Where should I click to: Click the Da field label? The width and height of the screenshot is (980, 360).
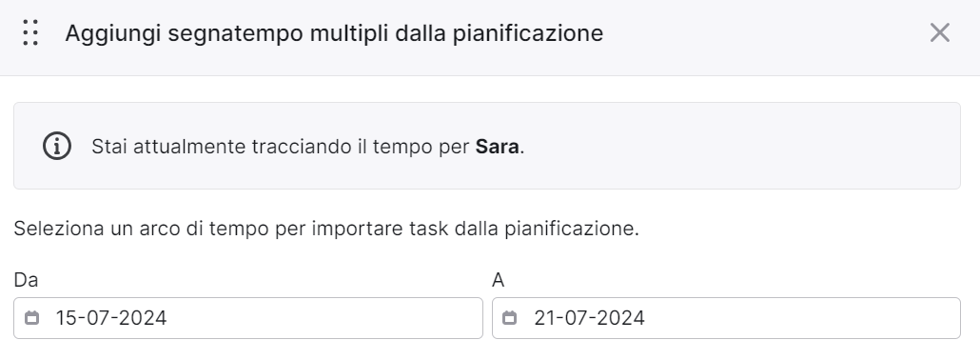point(26,280)
